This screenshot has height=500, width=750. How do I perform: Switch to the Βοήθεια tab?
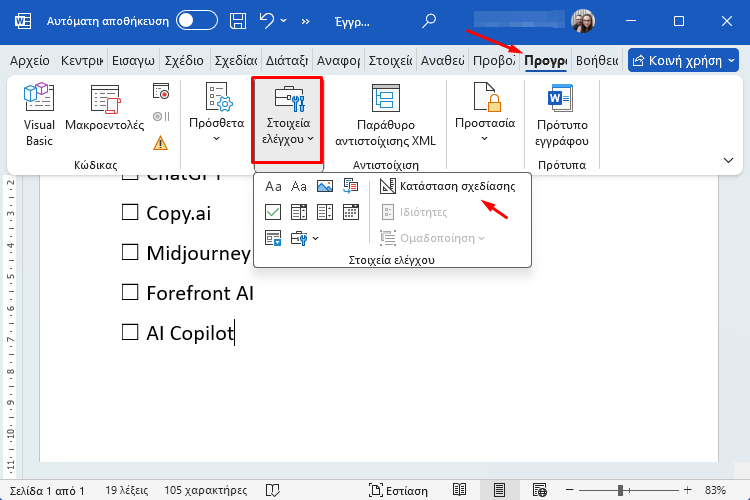tap(597, 61)
